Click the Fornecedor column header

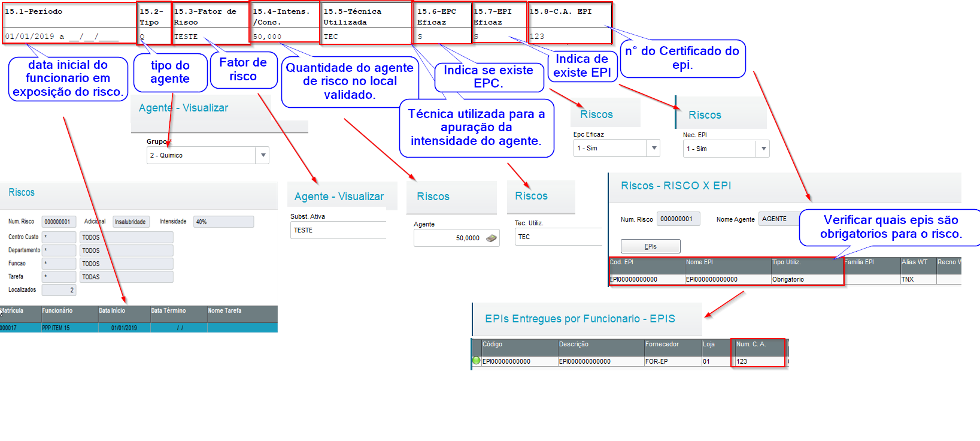point(672,348)
